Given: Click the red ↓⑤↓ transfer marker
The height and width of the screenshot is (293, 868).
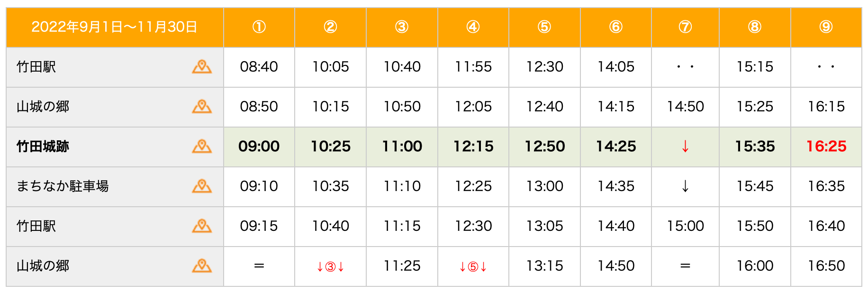Looking at the screenshot, I should 473,266.
